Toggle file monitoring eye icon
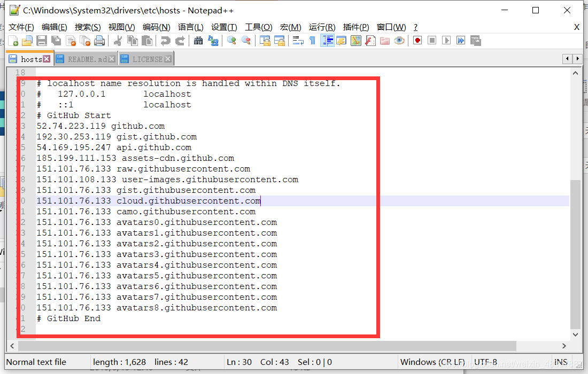The height and width of the screenshot is (374, 588). tap(399, 41)
